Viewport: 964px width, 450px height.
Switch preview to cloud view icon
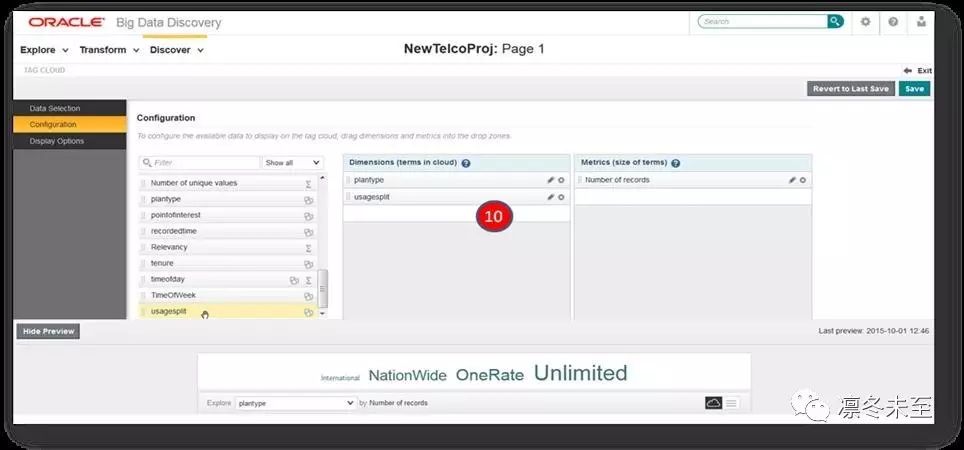point(714,403)
